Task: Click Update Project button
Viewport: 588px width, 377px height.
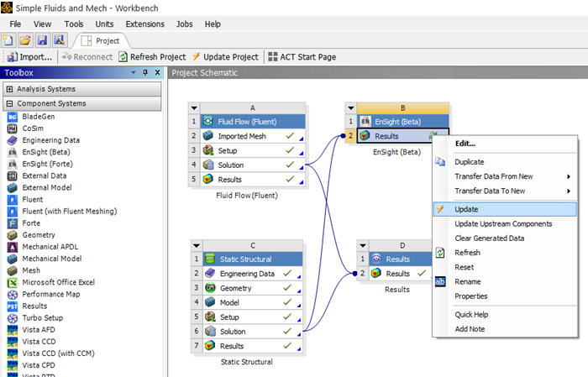Action: click(x=225, y=57)
